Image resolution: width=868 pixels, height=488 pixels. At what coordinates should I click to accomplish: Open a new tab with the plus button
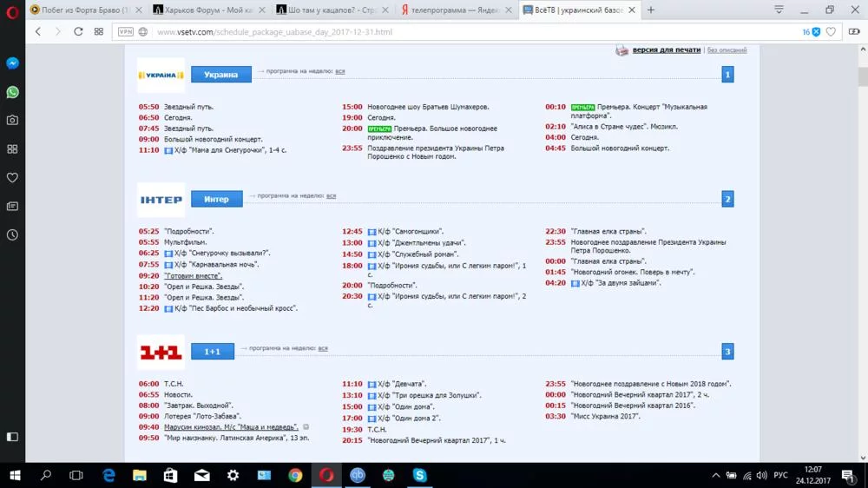coord(651,10)
